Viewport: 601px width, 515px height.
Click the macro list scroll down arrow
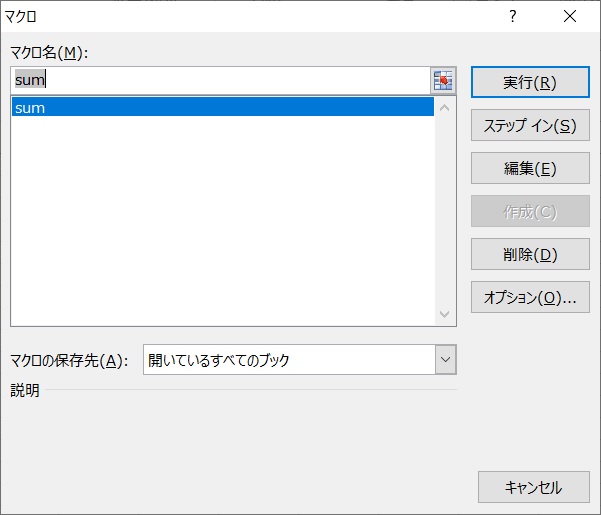445,314
